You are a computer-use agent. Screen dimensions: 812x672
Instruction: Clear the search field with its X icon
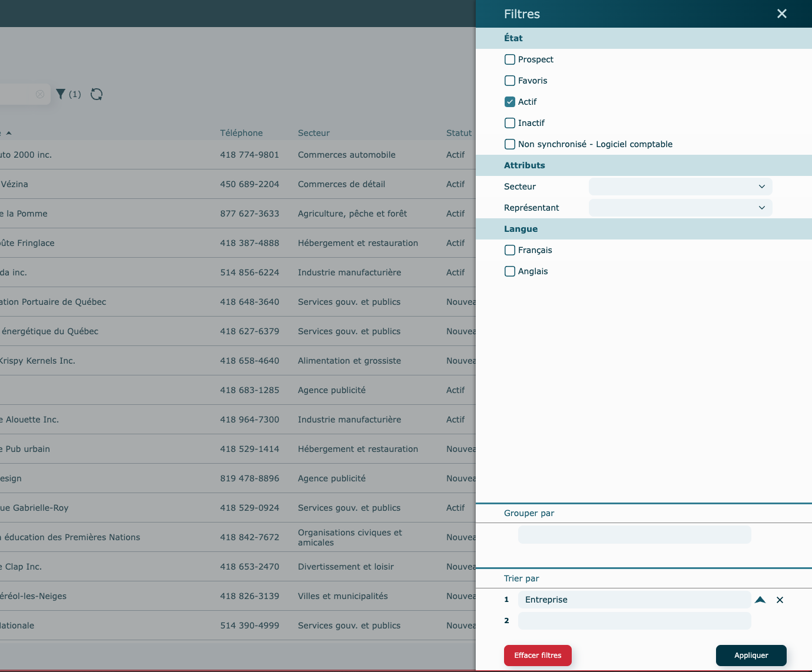pos(40,94)
